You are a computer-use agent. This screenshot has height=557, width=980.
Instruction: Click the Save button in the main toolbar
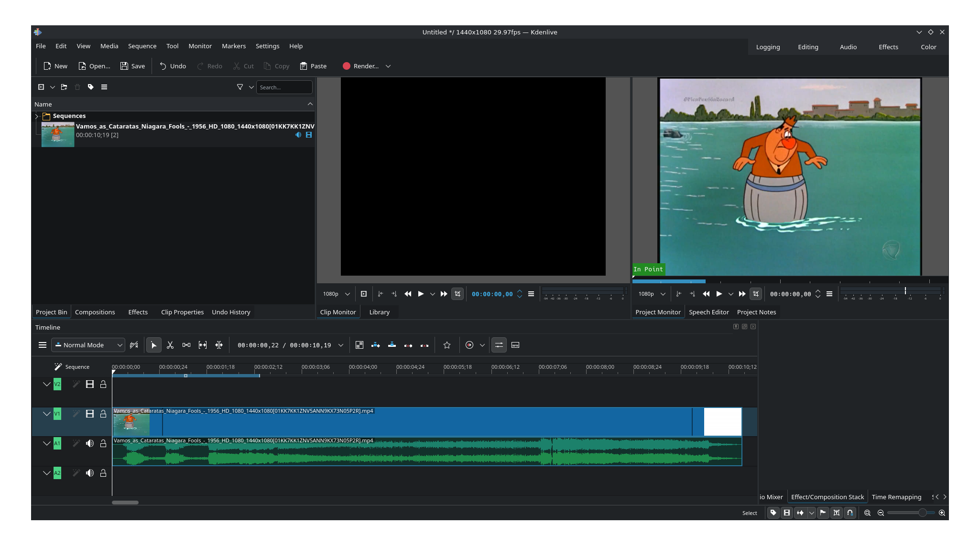coord(132,66)
